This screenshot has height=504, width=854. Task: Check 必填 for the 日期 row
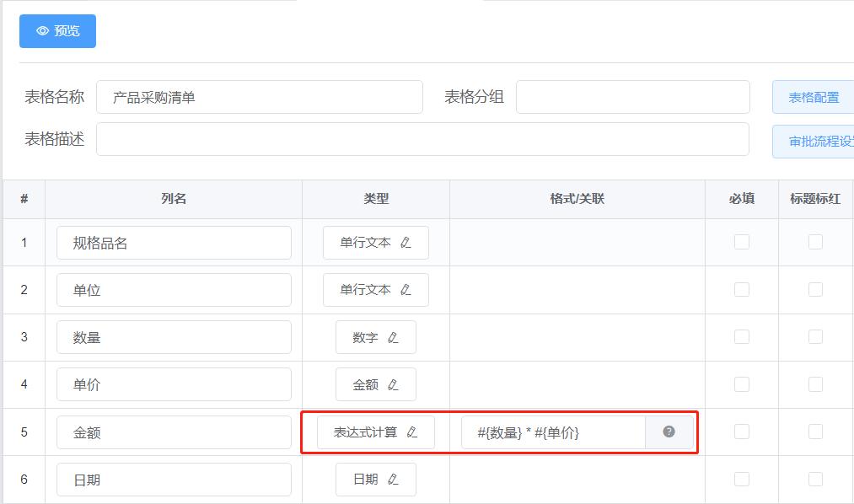pyautogui.click(x=741, y=478)
